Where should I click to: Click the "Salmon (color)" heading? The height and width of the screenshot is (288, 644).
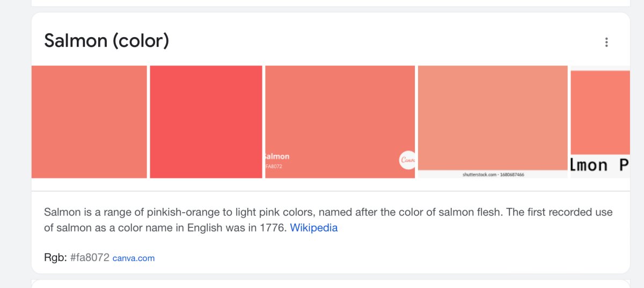pyautogui.click(x=107, y=41)
